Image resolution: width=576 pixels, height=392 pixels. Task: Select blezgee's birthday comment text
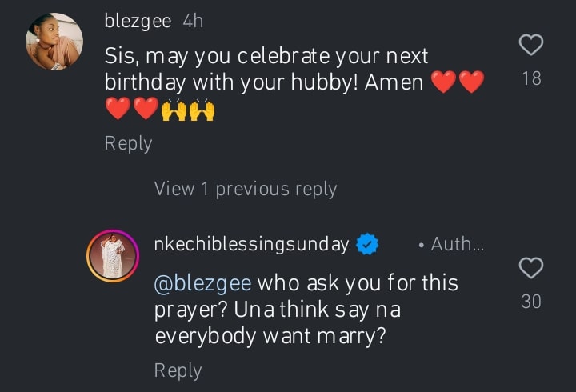(x=266, y=70)
